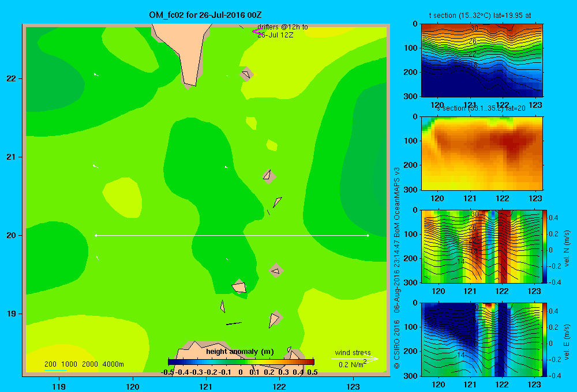Open the temperature section panel

482,60
